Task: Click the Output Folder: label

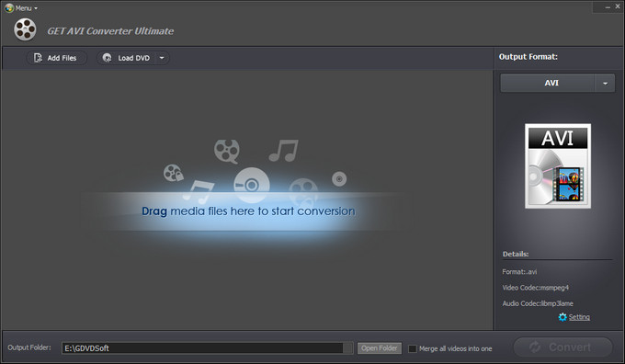Action: 29,347
